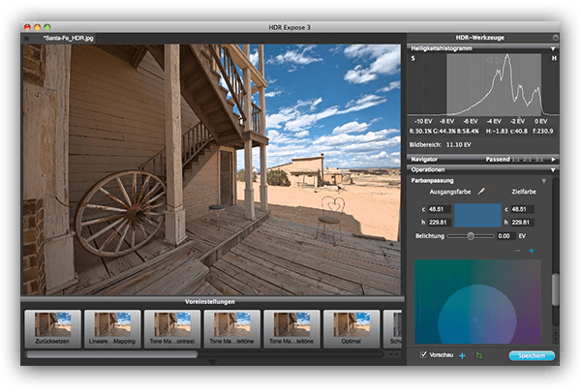
Task: Apply the Tone Ma...ontrast preset
Action: coord(172,329)
